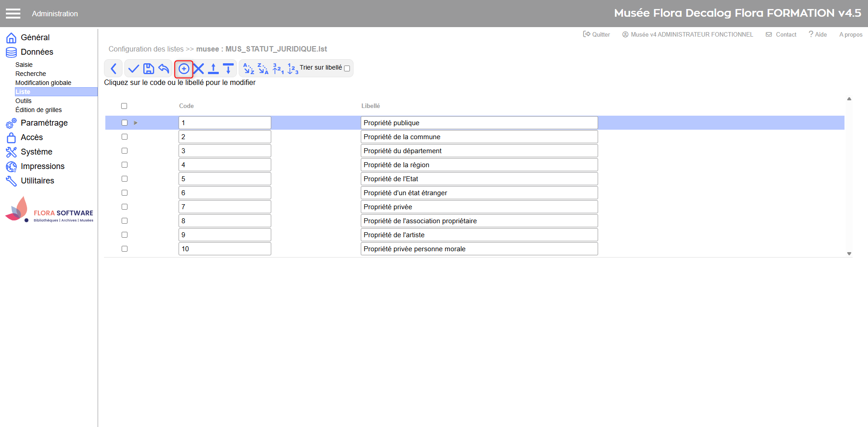868x427 pixels.
Task: Enable the 'Trier sur libellé' checkbox
Action: pos(347,69)
